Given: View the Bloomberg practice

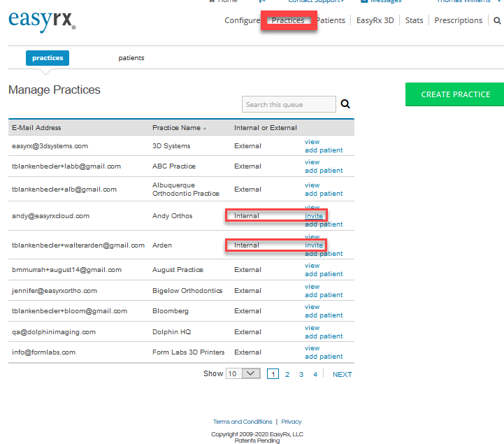Looking at the screenshot, I should point(312,307).
